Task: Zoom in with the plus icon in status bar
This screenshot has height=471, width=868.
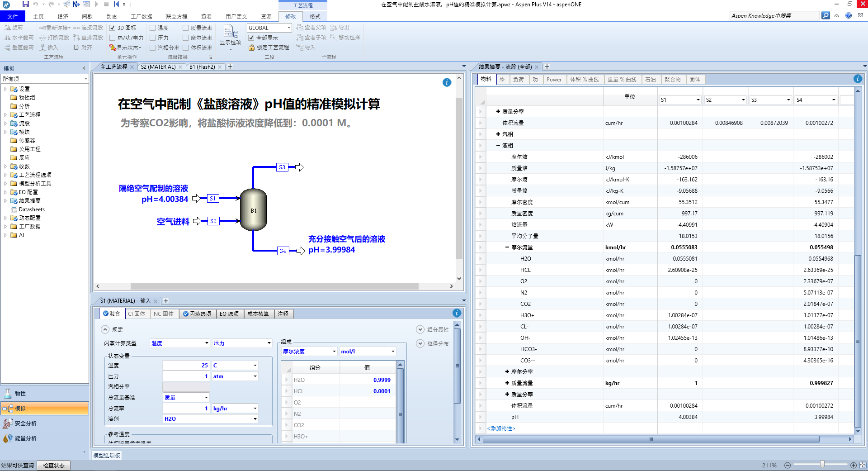Action: [x=854, y=465]
